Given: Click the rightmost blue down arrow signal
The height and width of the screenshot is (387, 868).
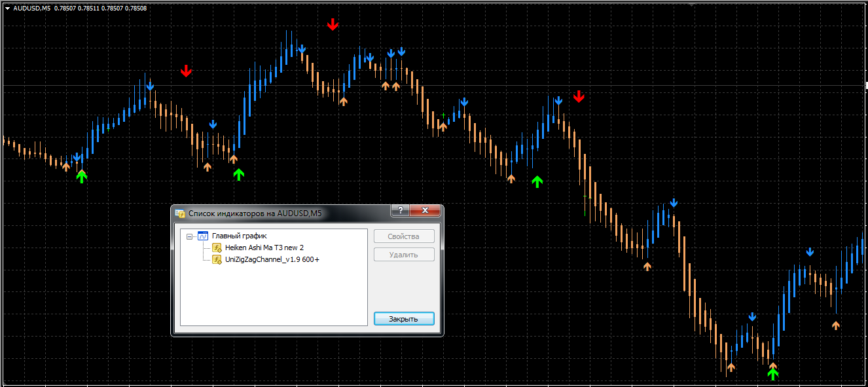Looking at the screenshot, I should [810, 252].
